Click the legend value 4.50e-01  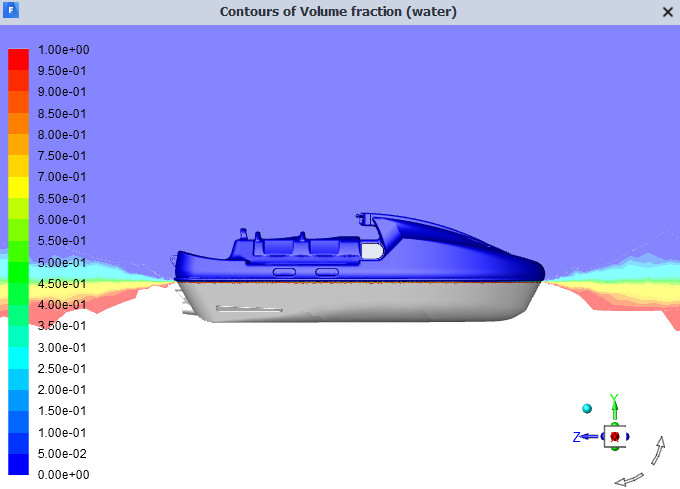pyautogui.click(x=62, y=284)
